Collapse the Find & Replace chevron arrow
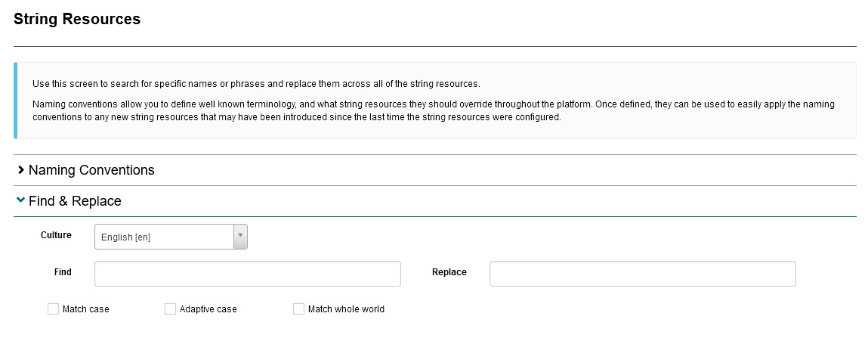 [x=20, y=200]
